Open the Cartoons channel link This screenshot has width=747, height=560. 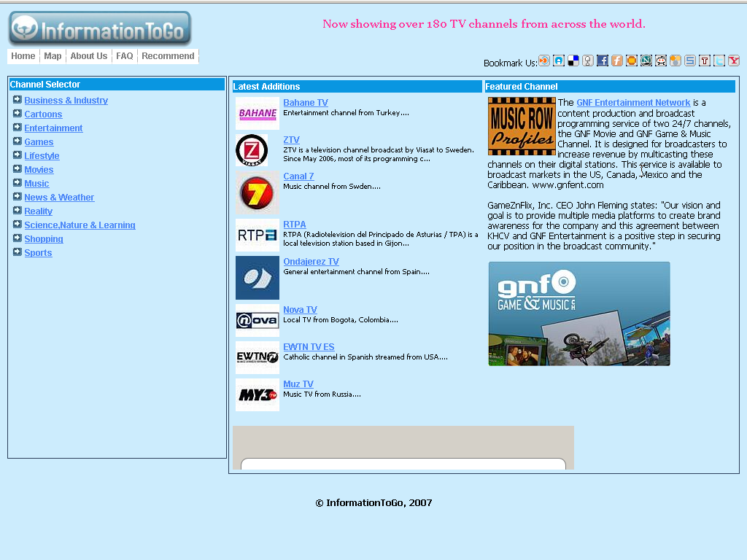[43, 114]
